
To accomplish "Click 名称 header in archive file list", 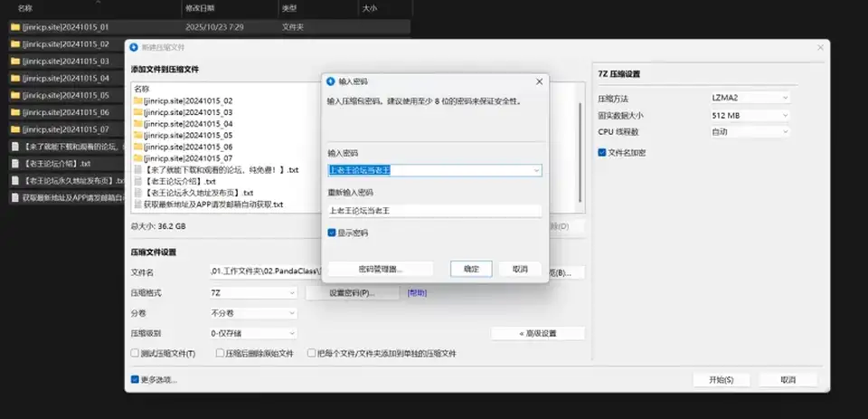I will point(142,89).
